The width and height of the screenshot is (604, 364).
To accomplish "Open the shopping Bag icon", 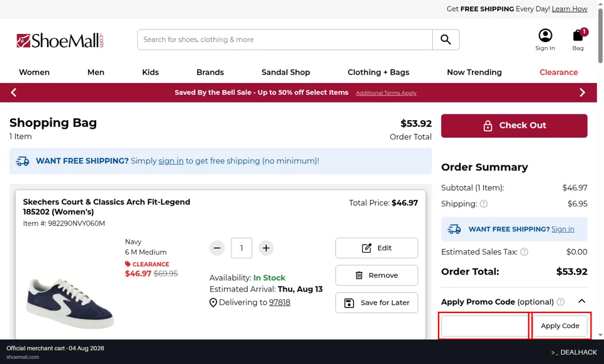I will point(578,40).
